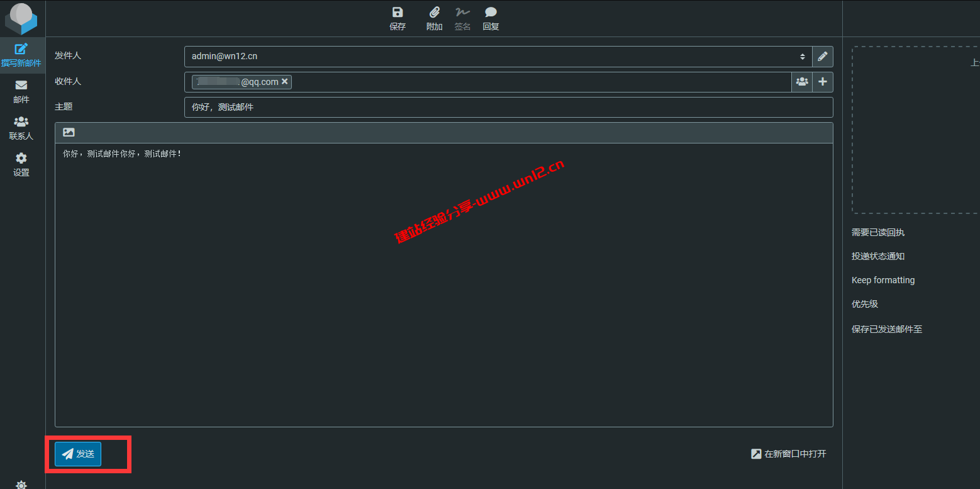The image size is (980, 489).
Task: Click the 回复 reply icon
Action: 490,18
